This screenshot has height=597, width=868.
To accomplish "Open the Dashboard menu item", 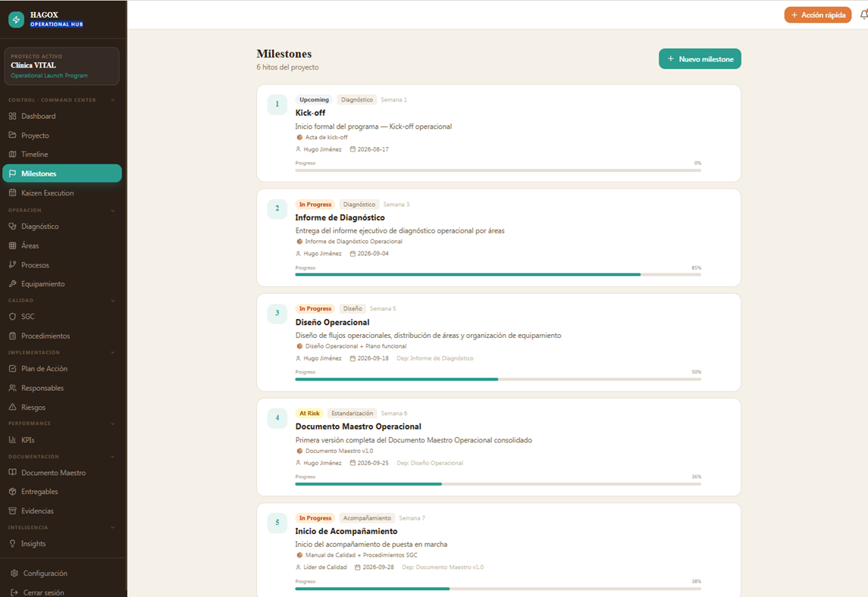I will (62, 116).
